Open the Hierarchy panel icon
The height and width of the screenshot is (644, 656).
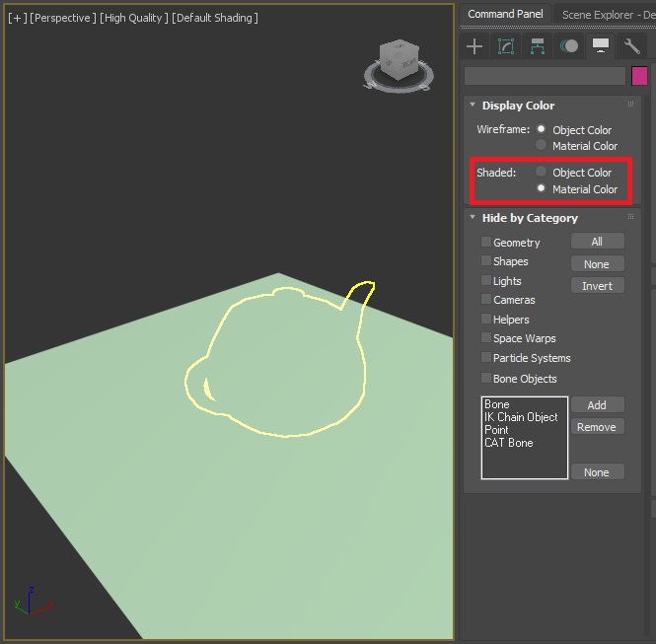coord(538,46)
